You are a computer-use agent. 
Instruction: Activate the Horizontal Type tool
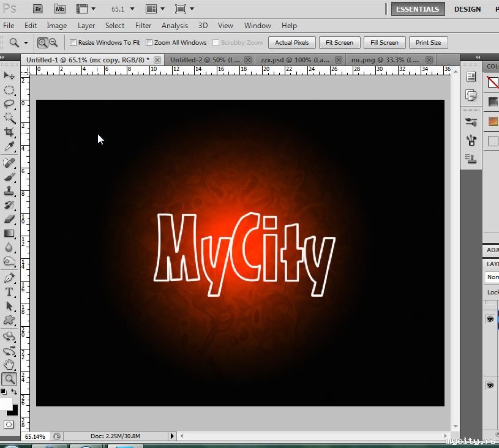[9, 292]
